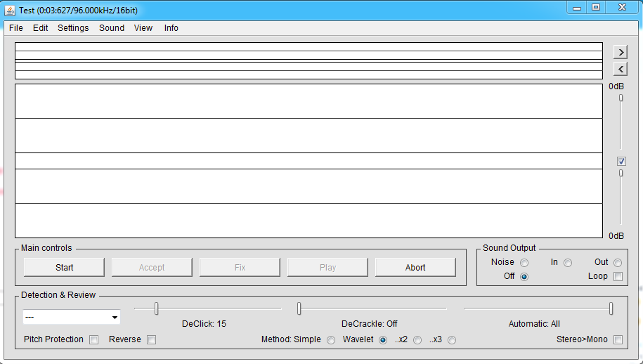Click the overview waveform strip at top

(308, 60)
